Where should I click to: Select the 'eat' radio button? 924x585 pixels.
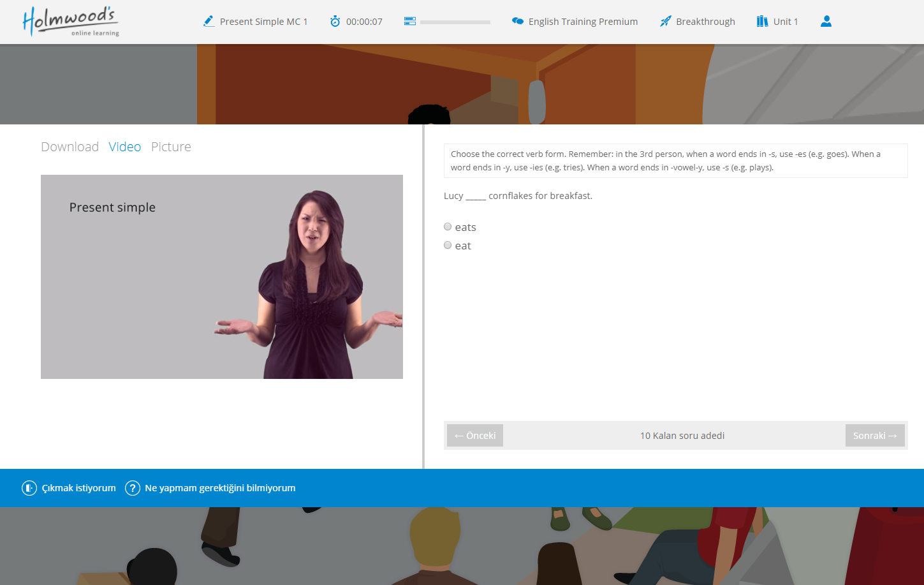pos(448,245)
